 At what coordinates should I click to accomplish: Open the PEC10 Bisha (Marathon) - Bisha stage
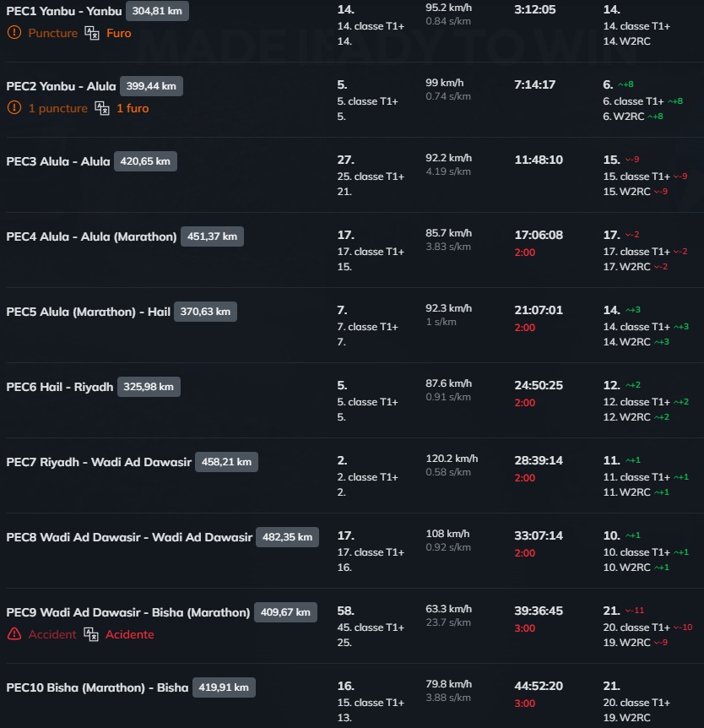click(96, 687)
